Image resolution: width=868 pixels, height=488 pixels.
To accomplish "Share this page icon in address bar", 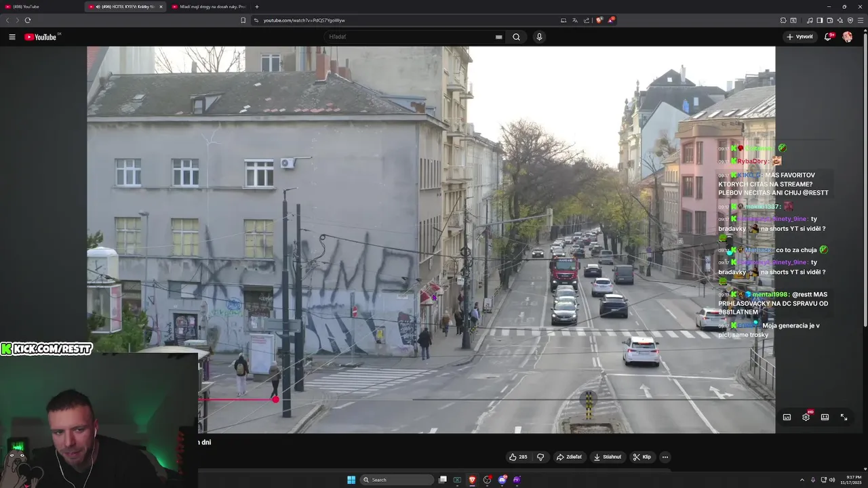I will point(587,20).
